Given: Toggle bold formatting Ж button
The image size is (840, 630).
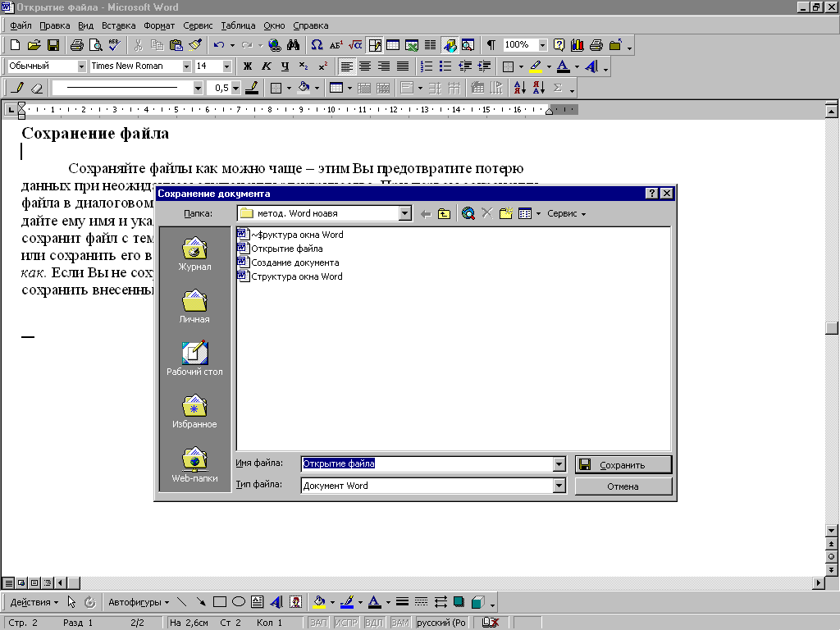Looking at the screenshot, I should click(x=248, y=66).
